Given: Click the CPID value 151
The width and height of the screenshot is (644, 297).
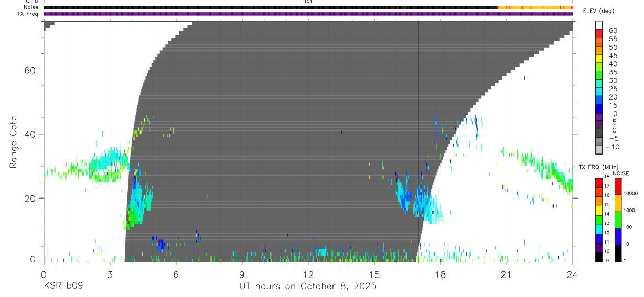Looking at the screenshot, I should pyautogui.click(x=308, y=2).
